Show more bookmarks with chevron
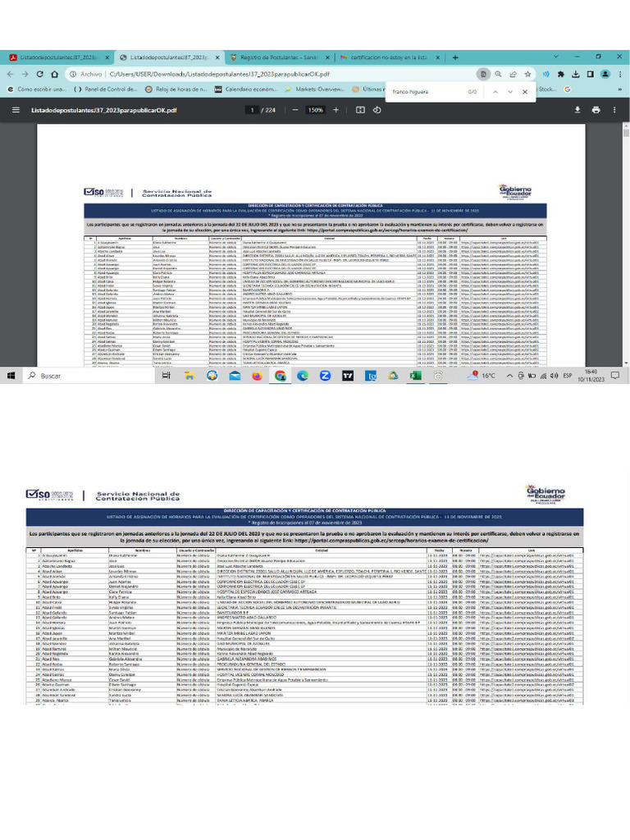Image resolution: width=630 pixels, height=840 pixels. click(x=620, y=89)
